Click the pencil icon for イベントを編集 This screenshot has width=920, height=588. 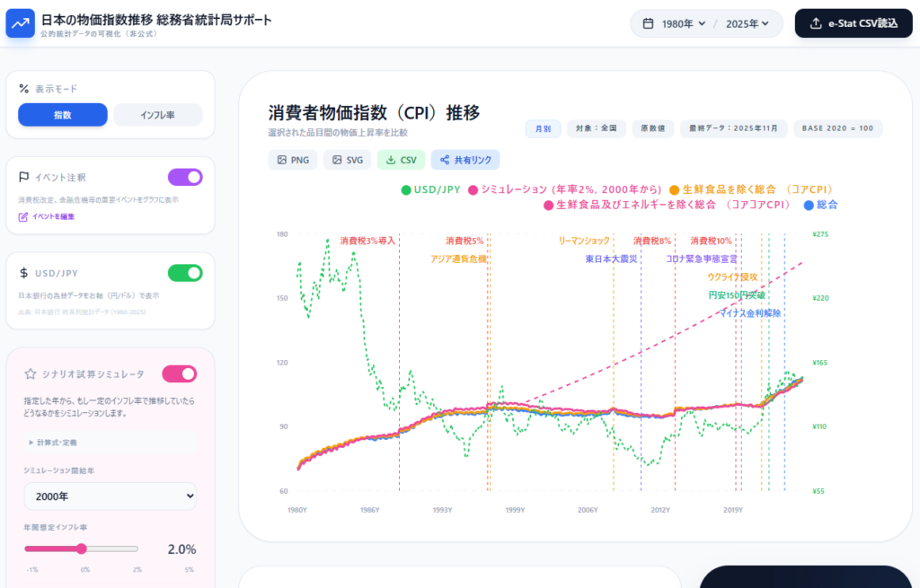point(23,216)
